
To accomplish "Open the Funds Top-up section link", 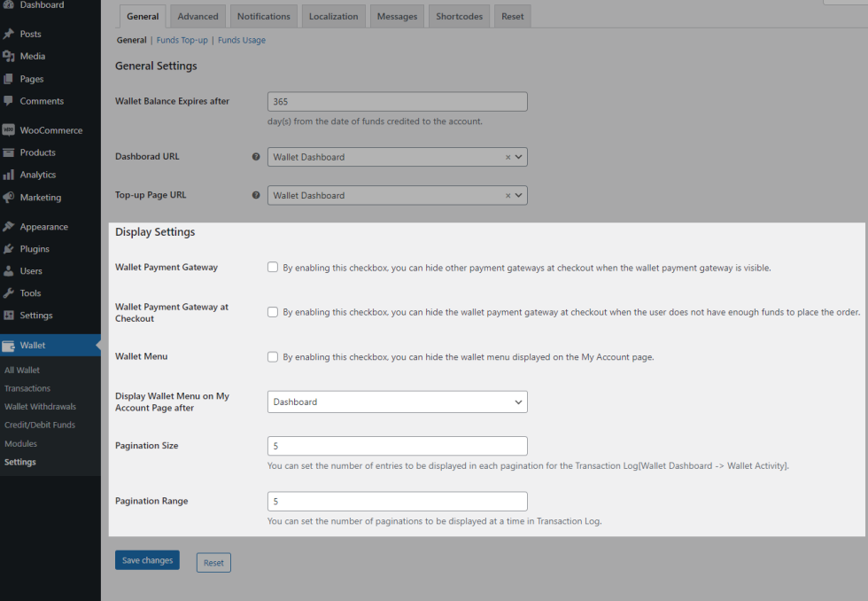I will [181, 40].
